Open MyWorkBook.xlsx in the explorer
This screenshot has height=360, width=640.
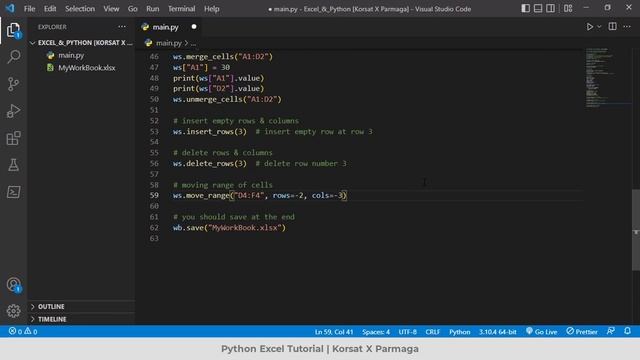[87, 68]
